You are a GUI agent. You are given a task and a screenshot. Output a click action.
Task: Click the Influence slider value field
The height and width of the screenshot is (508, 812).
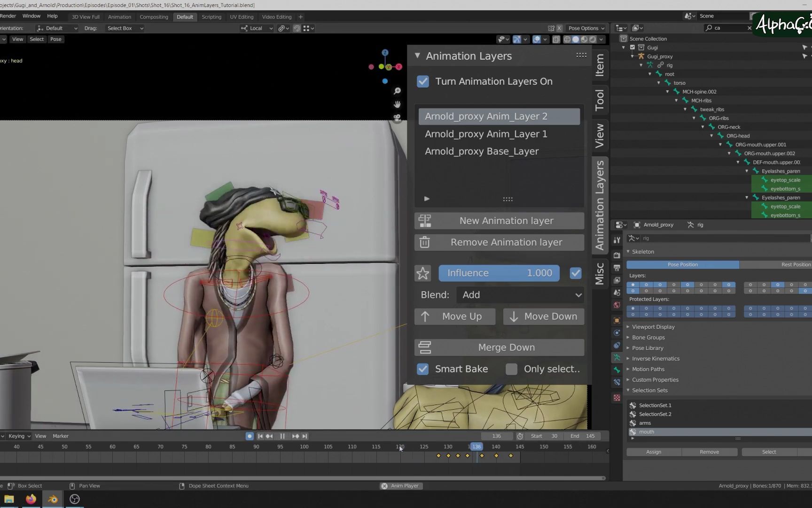(x=499, y=273)
